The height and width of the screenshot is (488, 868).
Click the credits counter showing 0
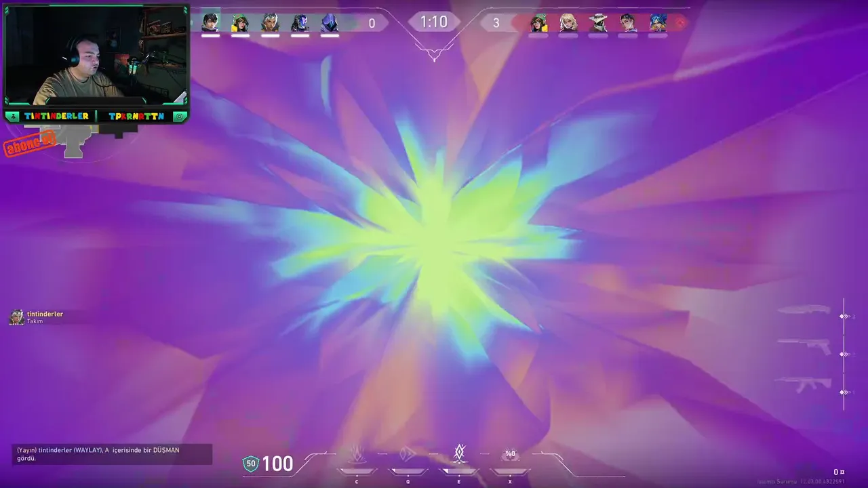pos(839,472)
